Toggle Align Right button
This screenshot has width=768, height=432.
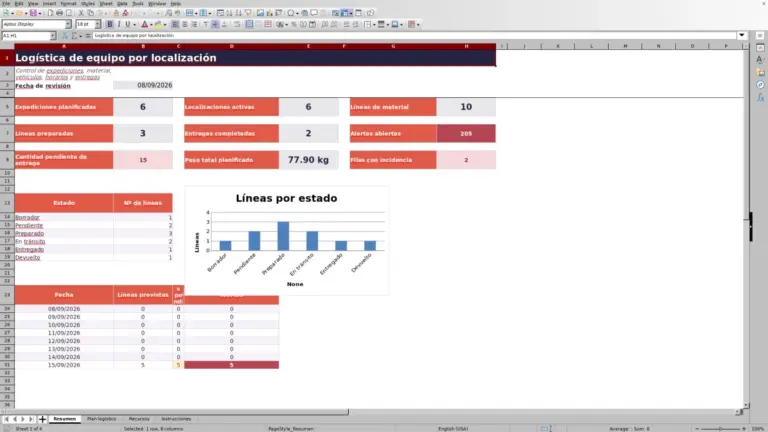click(x=194, y=24)
